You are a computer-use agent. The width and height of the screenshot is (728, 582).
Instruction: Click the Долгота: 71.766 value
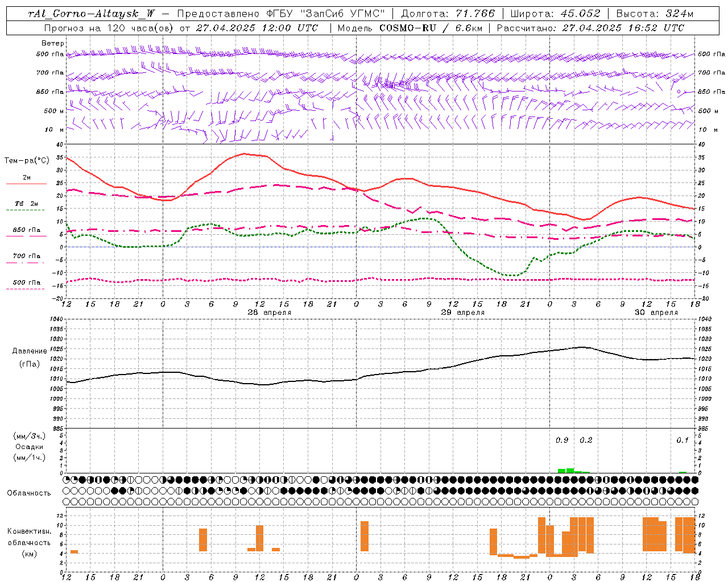pyautogui.click(x=448, y=13)
